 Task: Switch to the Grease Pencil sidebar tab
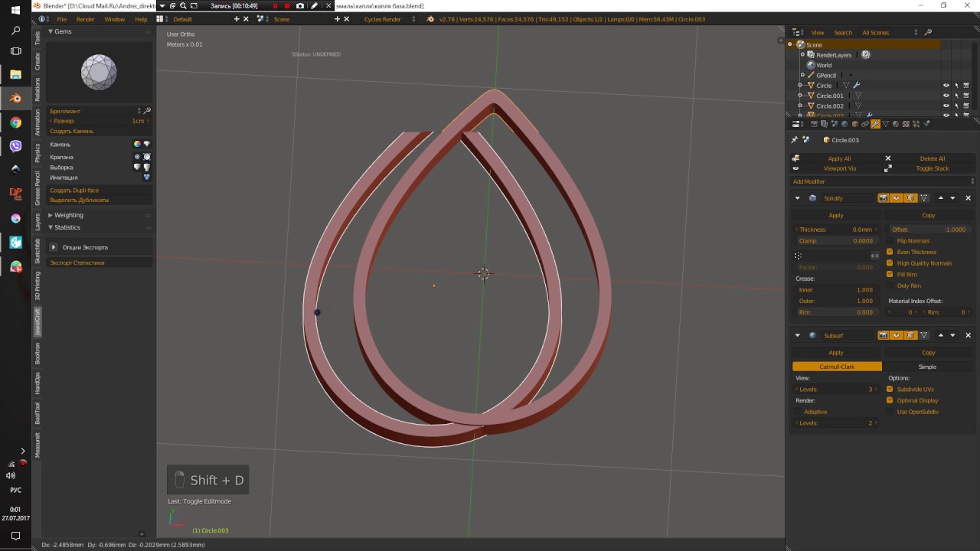(38, 187)
